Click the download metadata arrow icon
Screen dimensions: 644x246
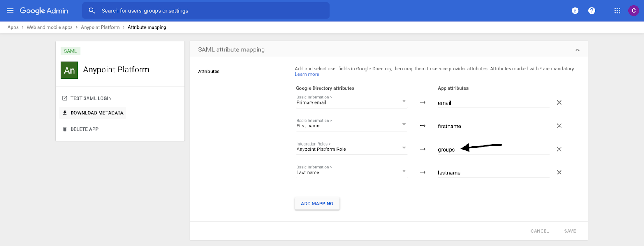point(65,113)
